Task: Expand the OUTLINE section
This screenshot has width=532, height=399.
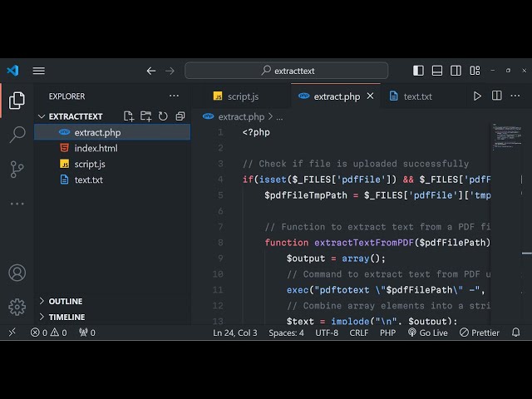Action: 66,301
